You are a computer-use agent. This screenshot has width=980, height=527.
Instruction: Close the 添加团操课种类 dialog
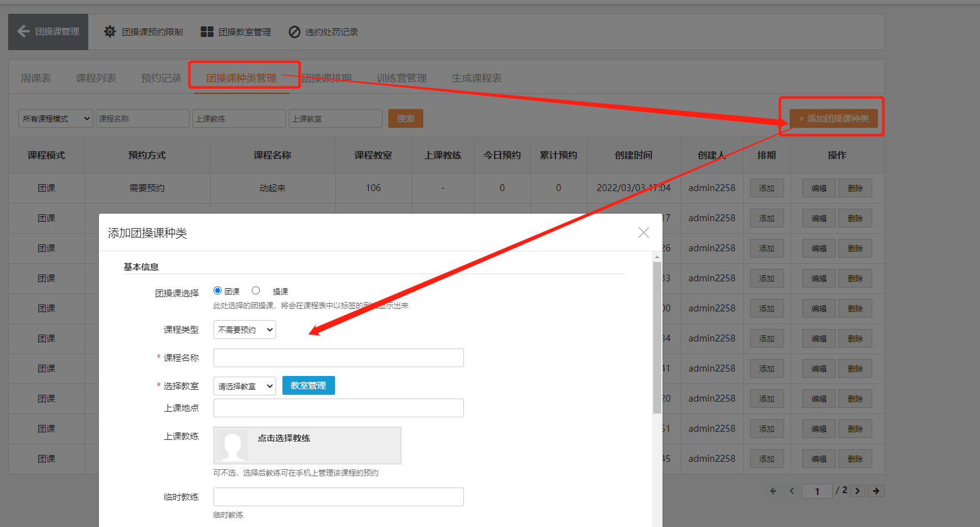pos(643,232)
